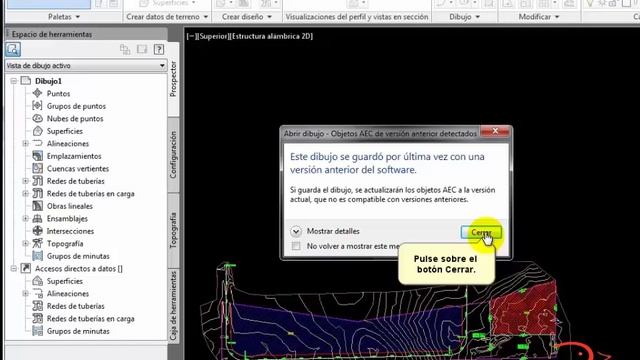
Task: Open the 'Vista de dibujo activo' dropdown
Action: pos(86,65)
